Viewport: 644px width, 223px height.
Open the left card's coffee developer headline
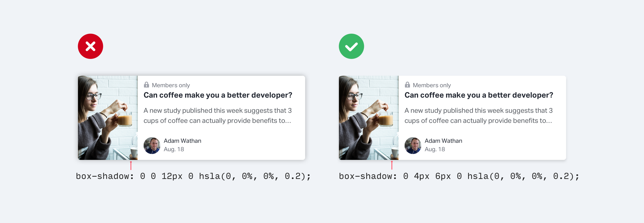tap(218, 95)
